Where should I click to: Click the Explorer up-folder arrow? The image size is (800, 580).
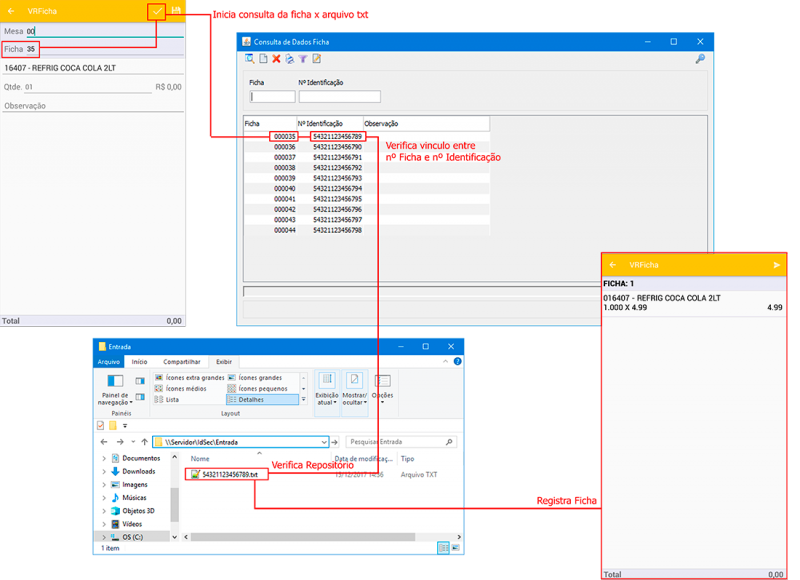click(x=145, y=442)
